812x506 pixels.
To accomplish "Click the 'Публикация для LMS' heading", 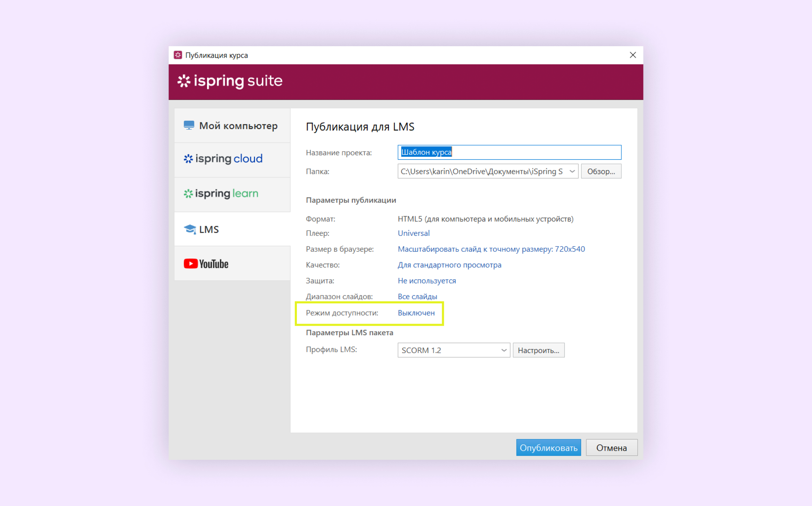I will coord(360,127).
